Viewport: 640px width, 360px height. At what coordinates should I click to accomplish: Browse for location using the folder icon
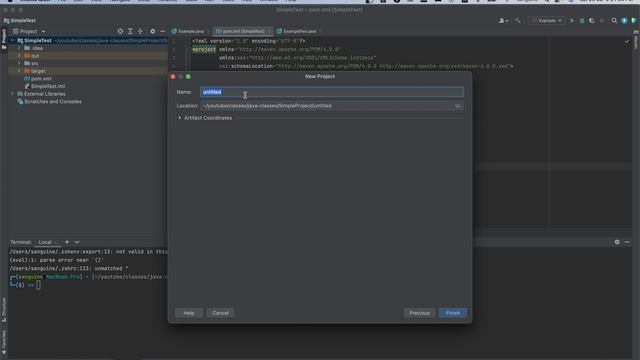pyautogui.click(x=458, y=106)
